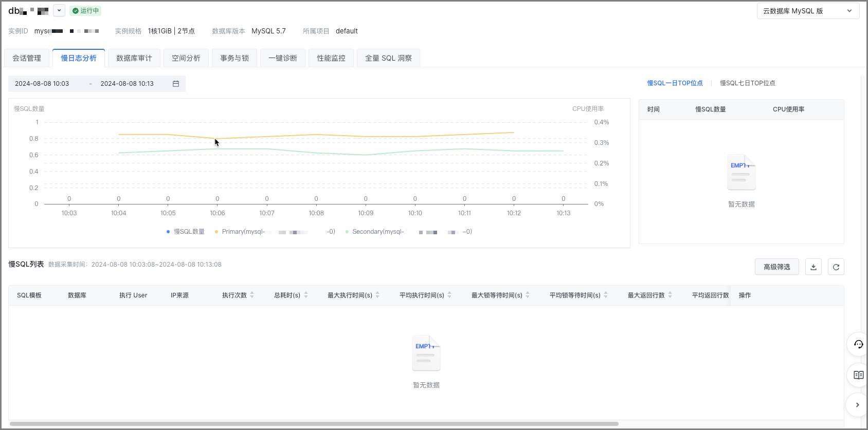Toggle the Secondary instance legend series
Image resolution: width=868 pixels, height=430 pixels.
point(408,232)
